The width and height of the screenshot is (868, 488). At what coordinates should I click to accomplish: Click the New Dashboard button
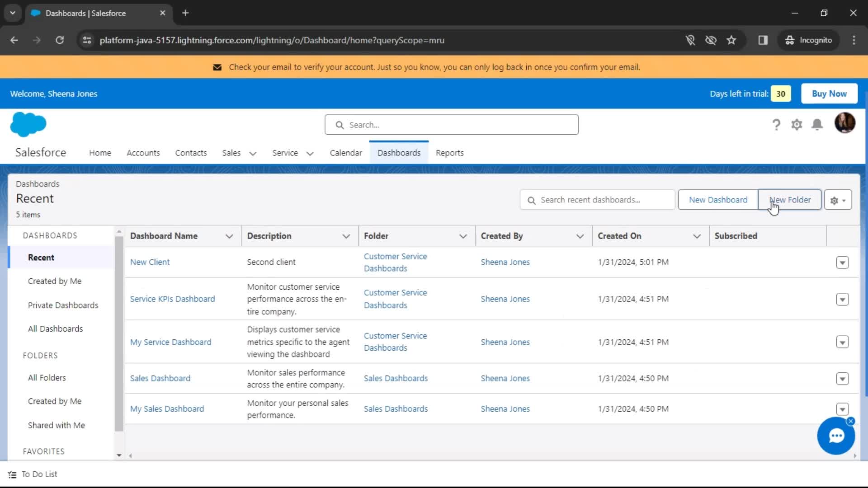pos(718,200)
